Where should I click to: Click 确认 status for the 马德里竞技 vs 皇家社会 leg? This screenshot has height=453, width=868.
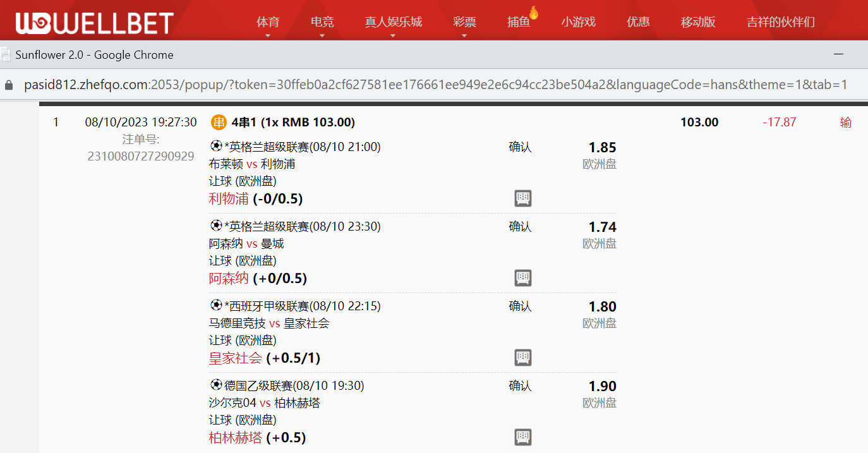click(520, 306)
